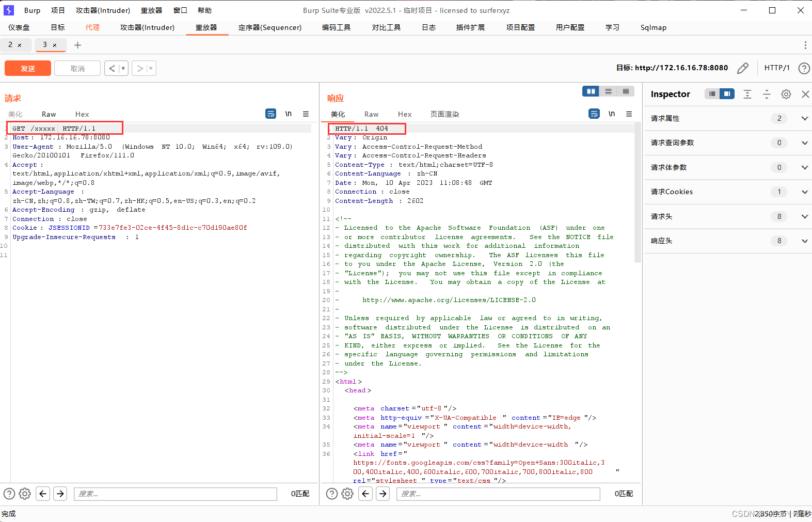Edit target with the pencil icon
This screenshot has height=522, width=812.
click(x=743, y=68)
